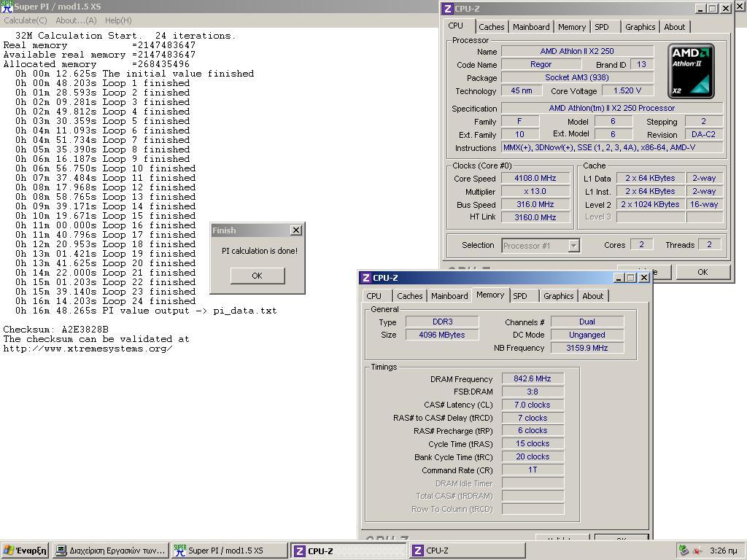Select the Caches tab in the lower CPU-Z window
The width and height of the screenshot is (747, 560).
click(x=410, y=296)
